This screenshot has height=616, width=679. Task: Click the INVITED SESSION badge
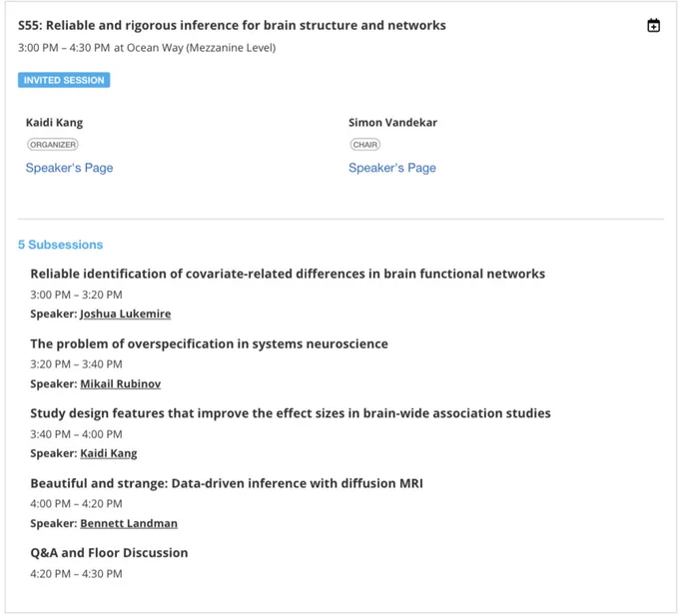[64, 80]
